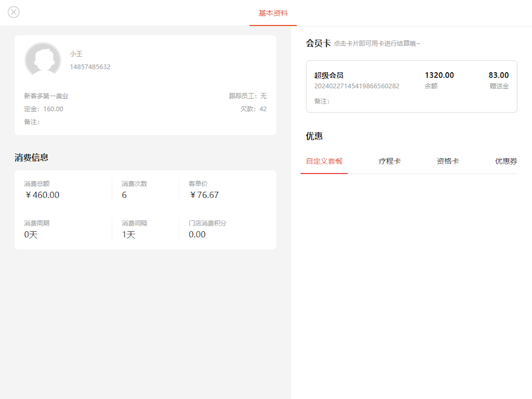Screen dimensions: 532x399
Task: Switch to the 基本资料 tab
Action: [x=273, y=13]
